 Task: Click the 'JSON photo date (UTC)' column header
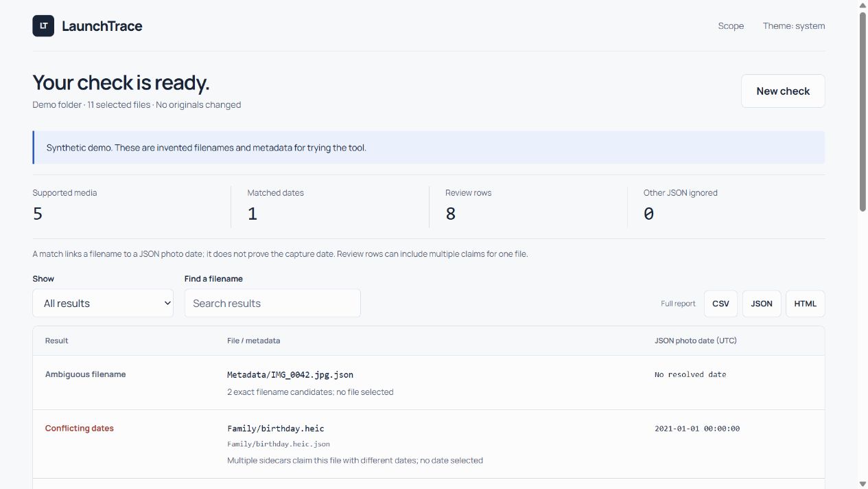696,341
